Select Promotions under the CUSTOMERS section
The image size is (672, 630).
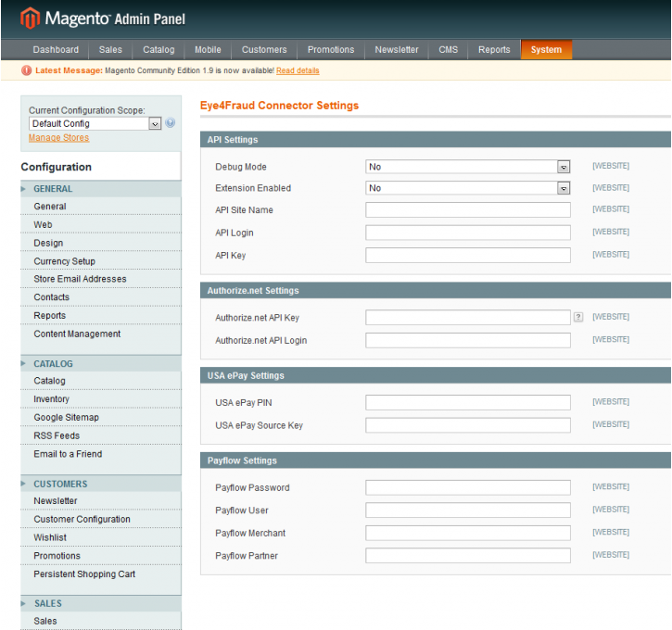pyautogui.click(x=101, y=556)
